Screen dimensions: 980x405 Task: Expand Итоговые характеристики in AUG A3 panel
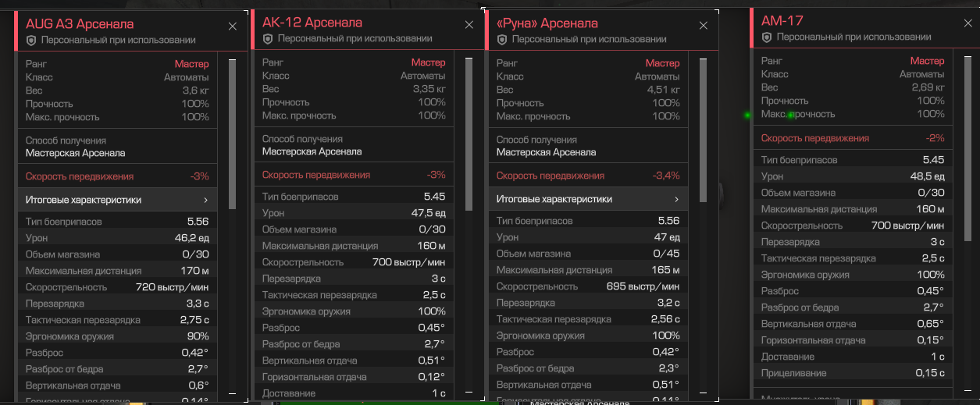[117, 200]
